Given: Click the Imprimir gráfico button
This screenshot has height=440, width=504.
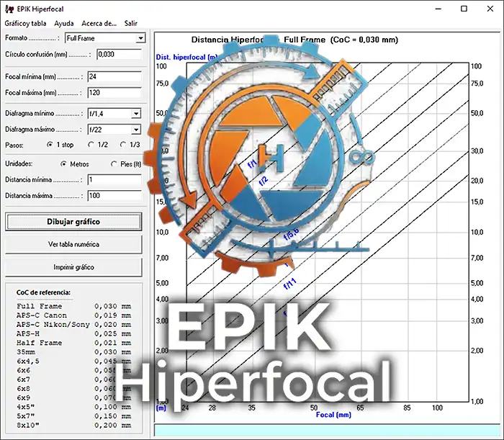Looking at the screenshot, I should (x=73, y=267).
